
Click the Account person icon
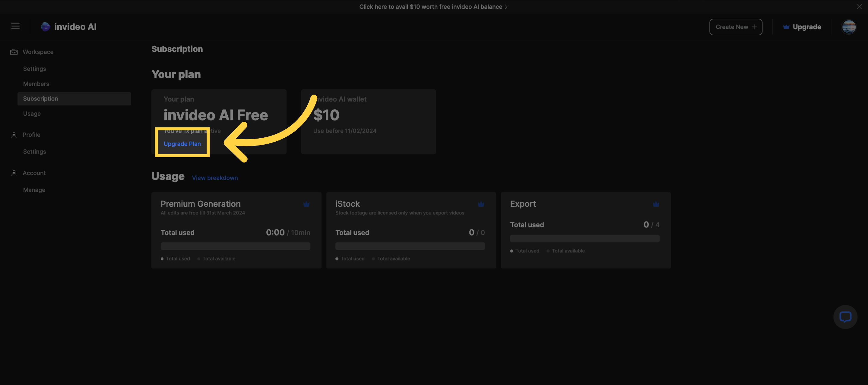14,173
